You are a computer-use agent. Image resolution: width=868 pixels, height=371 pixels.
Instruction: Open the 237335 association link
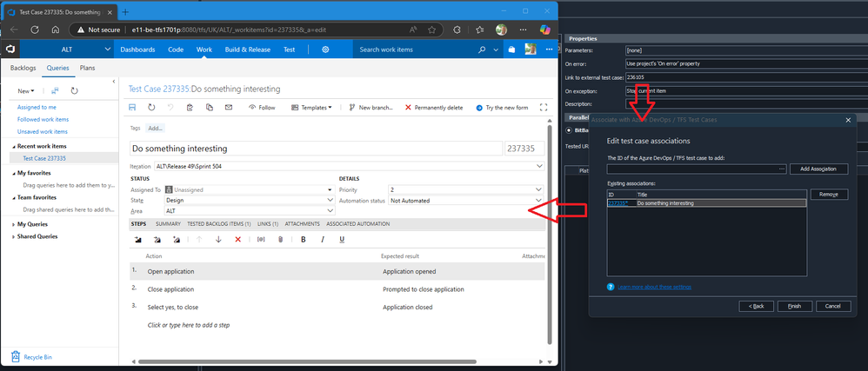618,203
